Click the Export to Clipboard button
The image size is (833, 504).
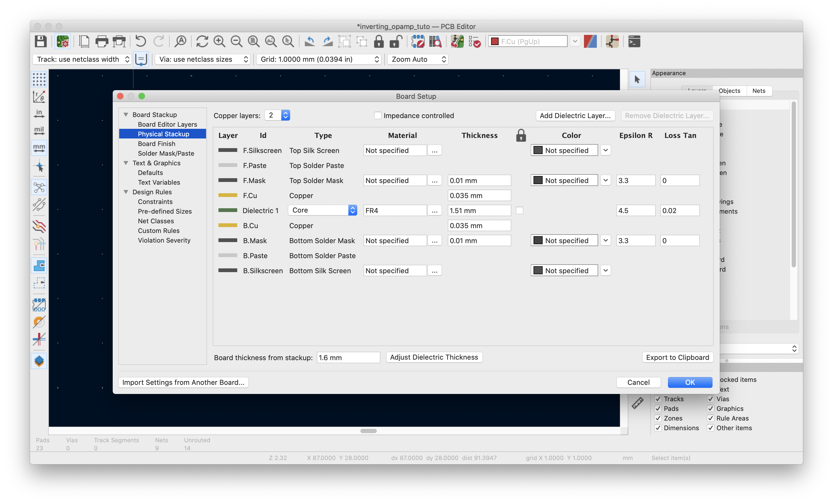[678, 357]
